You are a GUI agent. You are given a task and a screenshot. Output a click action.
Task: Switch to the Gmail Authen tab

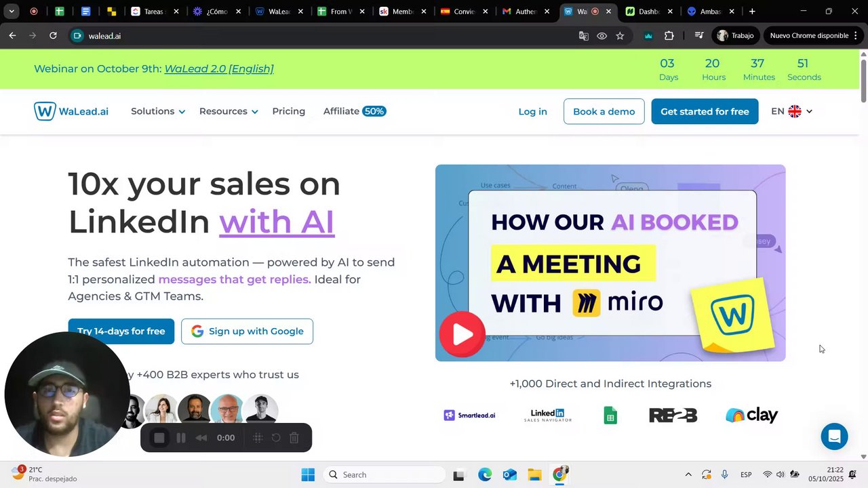click(x=526, y=12)
